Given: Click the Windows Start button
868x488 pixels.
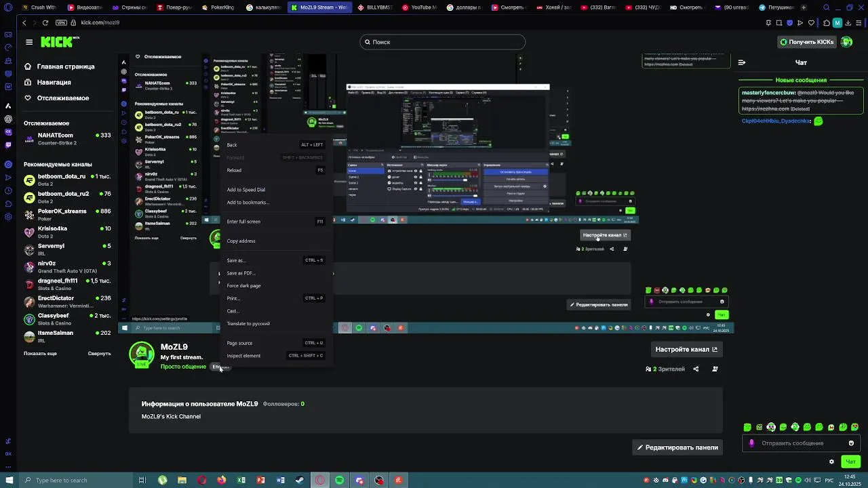Looking at the screenshot, I should (9, 480).
